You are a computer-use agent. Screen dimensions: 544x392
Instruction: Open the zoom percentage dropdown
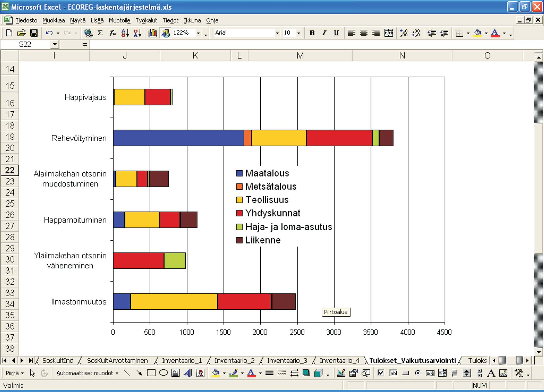198,33
